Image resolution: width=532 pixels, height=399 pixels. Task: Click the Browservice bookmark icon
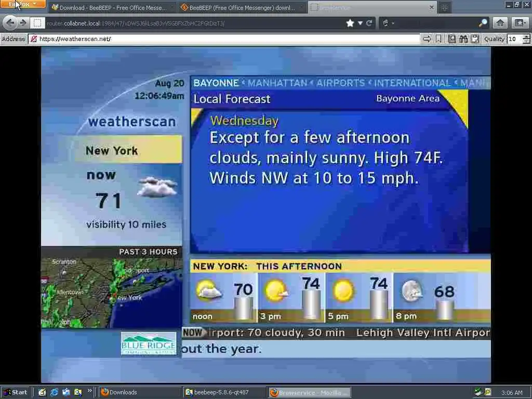[x=438, y=39]
